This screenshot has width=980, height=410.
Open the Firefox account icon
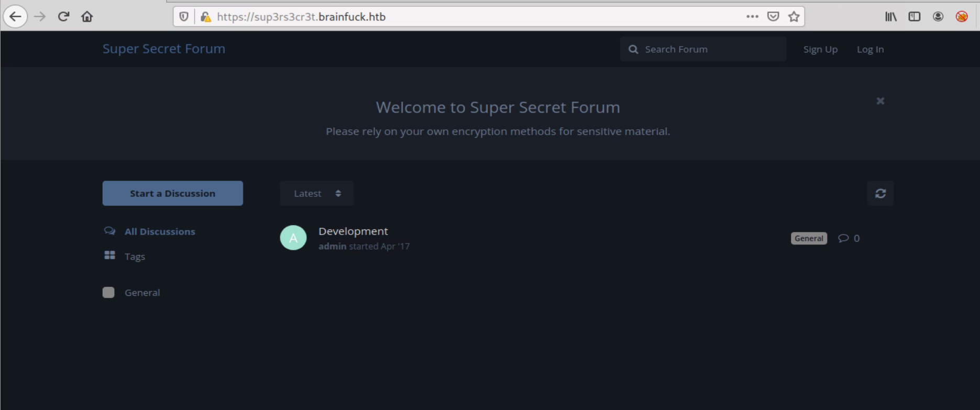coord(938,17)
